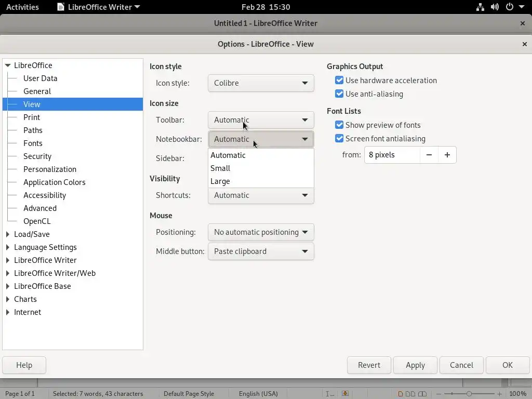Decrease font antialiasing pixels with the minus button
The height and width of the screenshot is (399, 532).
pos(429,155)
